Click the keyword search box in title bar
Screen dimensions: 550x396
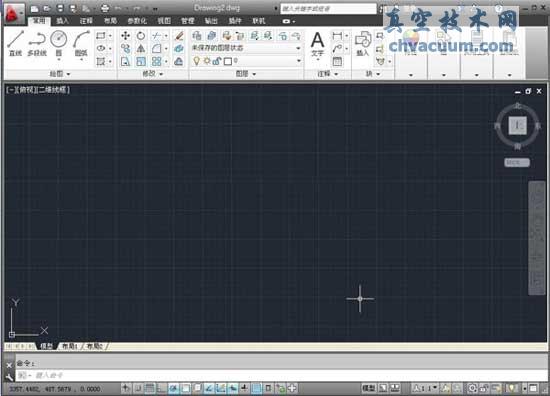(328, 8)
